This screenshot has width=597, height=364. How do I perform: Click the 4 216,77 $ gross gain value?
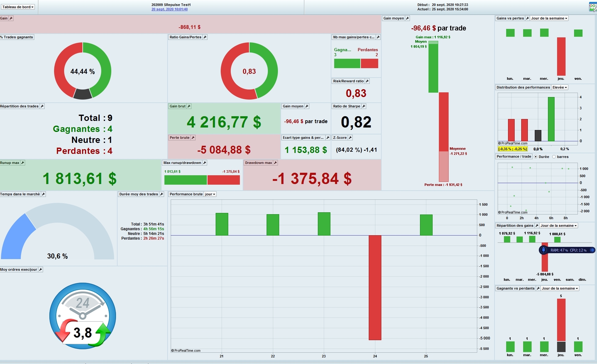(224, 122)
